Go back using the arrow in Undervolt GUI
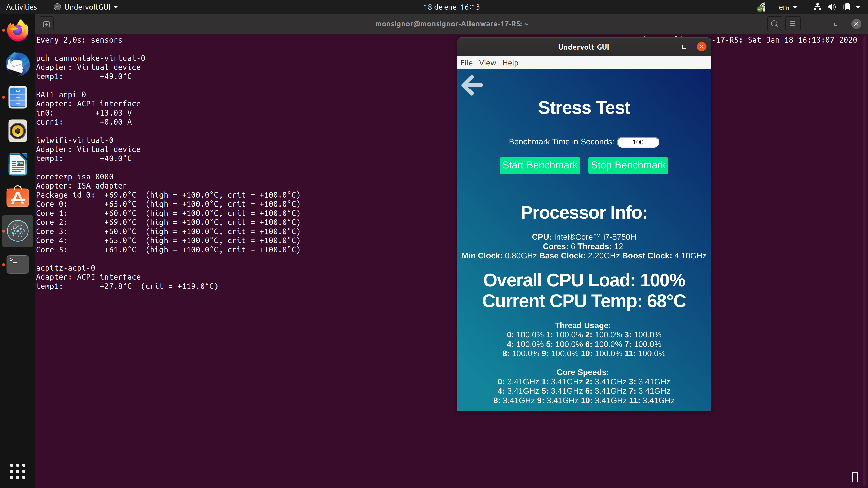868x488 pixels. [472, 85]
